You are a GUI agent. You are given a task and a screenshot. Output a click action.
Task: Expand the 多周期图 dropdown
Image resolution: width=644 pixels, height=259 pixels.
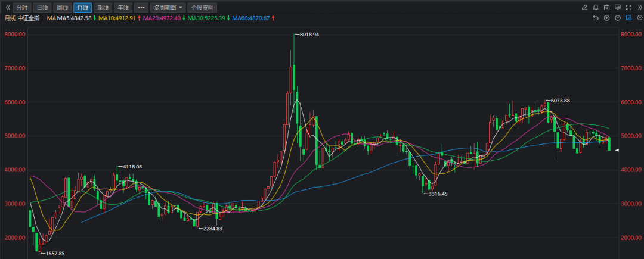(168, 7)
